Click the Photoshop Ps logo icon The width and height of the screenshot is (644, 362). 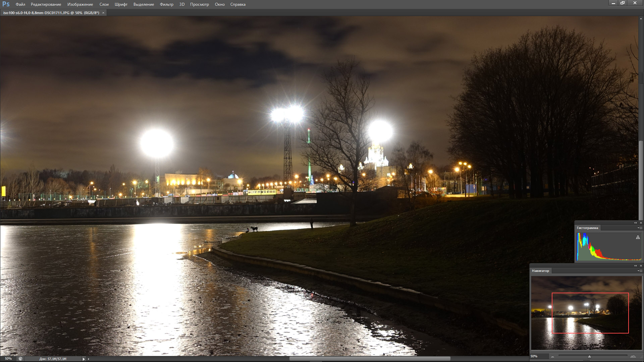pyautogui.click(x=6, y=4)
